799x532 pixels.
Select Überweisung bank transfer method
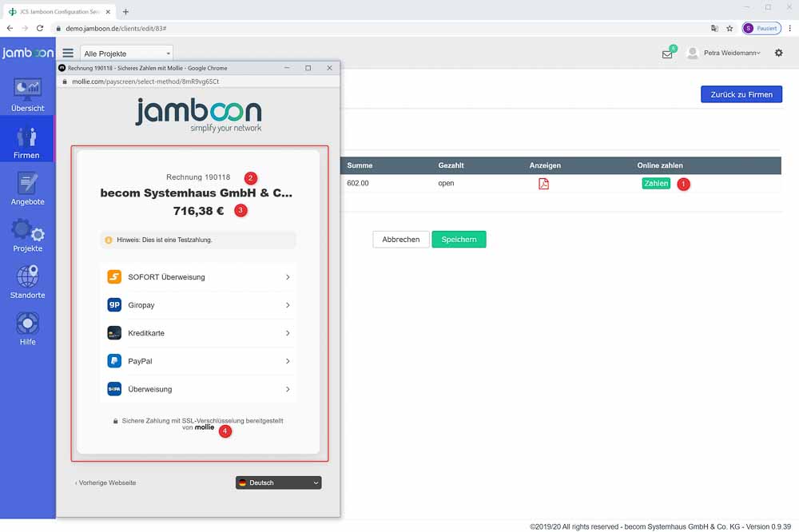pos(198,389)
